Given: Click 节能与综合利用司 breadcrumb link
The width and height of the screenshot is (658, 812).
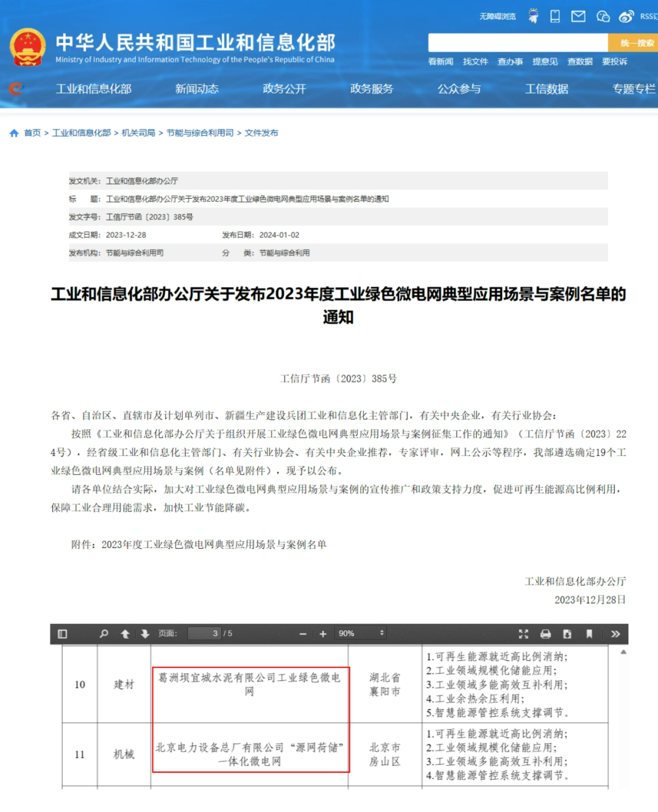Looking at the screenshot, I should tap(200, 133).
